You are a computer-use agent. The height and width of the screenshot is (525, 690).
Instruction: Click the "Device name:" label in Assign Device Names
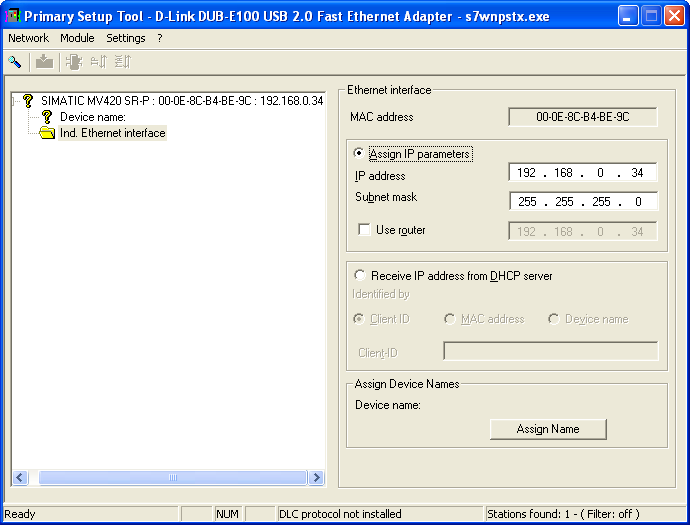[388, 405]
